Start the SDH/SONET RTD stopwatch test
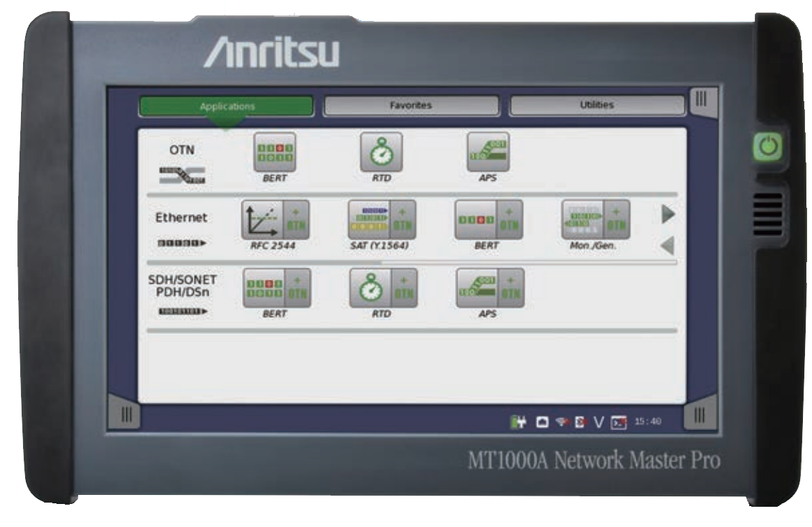The width and height of the screenshot is (812, 527). coord(370,288)
